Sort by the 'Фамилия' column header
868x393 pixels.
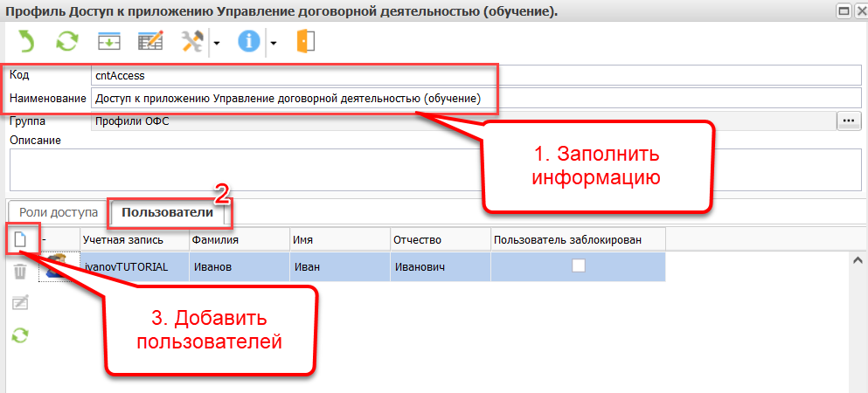[239, 238]
